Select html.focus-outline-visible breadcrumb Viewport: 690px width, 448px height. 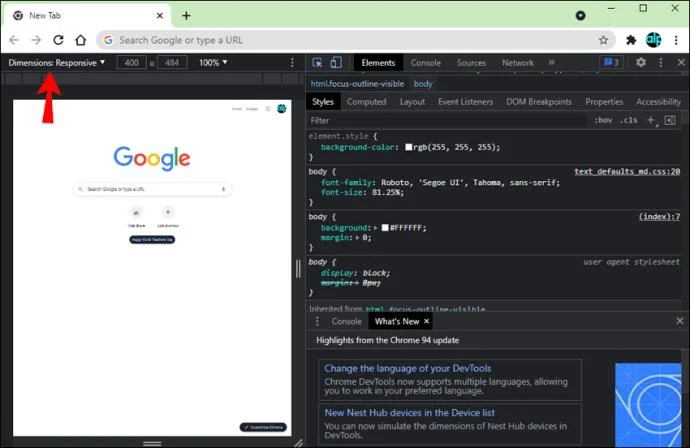(357, 84)
